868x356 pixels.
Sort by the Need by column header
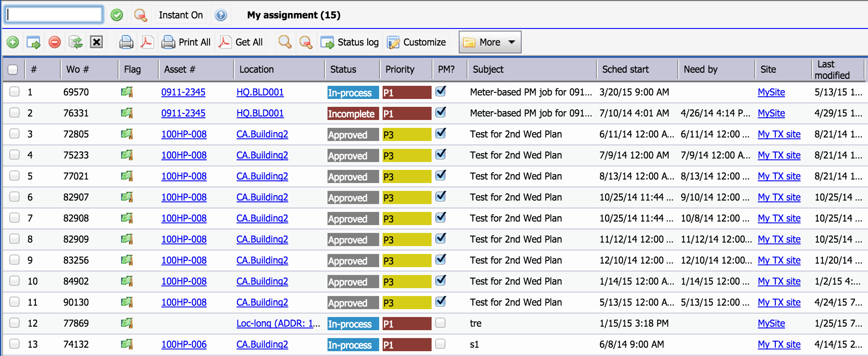(x=701, y=69)
